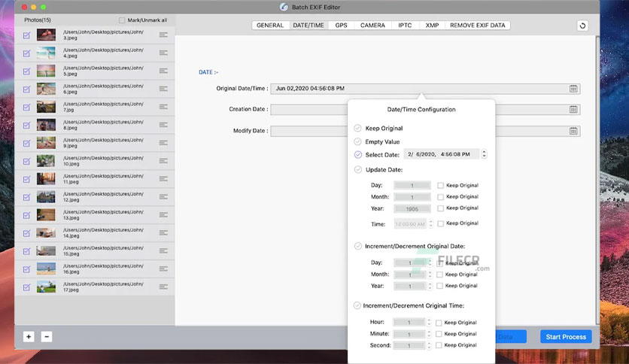Click the Start Process button

[x=566, y=337]
